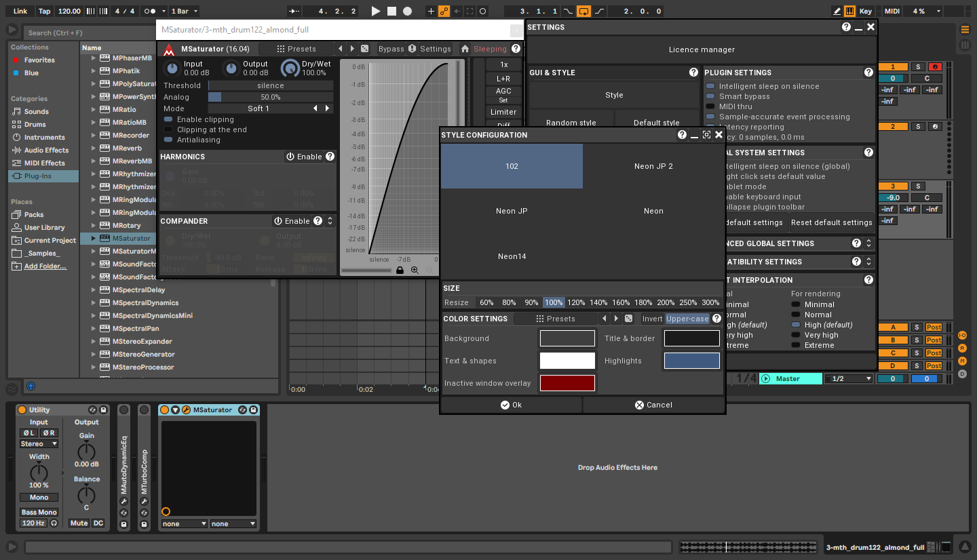Toggle the Enable clipping switch
Viewport: 977px width, 560px height.
coord(168,119)
